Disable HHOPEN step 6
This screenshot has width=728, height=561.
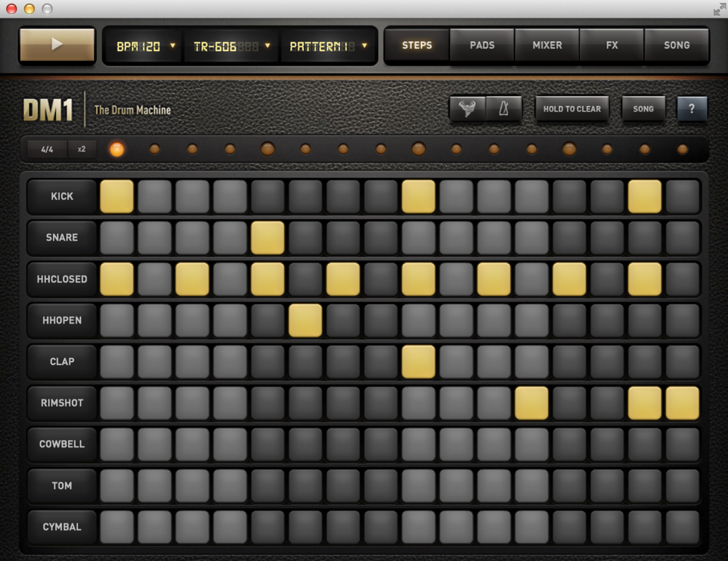305,320
